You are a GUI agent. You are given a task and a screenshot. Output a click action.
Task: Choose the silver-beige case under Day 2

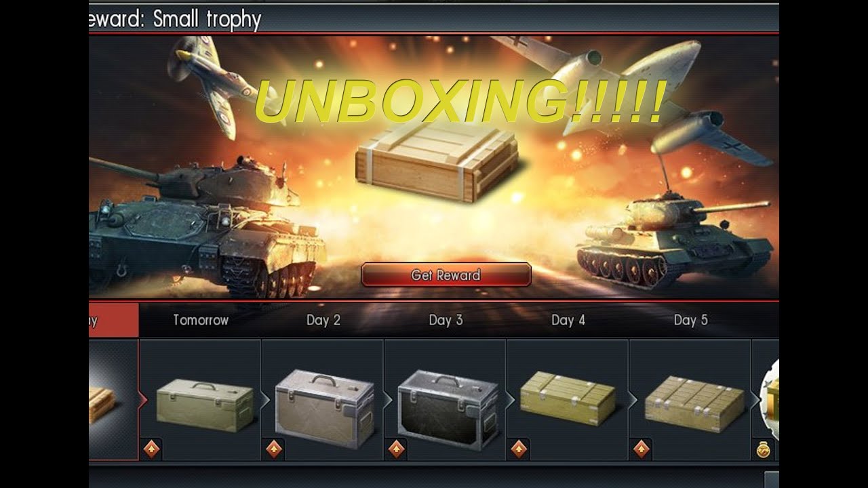point(324,408)
